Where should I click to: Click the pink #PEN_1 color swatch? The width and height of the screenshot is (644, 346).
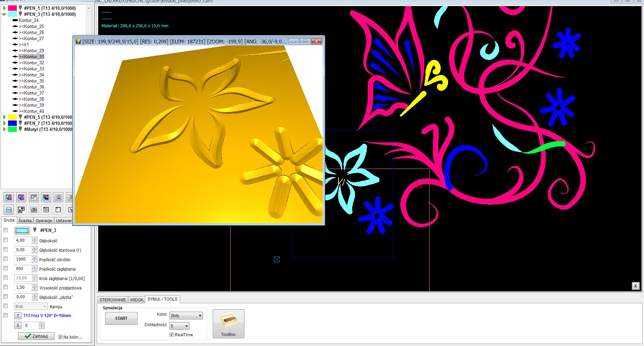tap(12, 8)
